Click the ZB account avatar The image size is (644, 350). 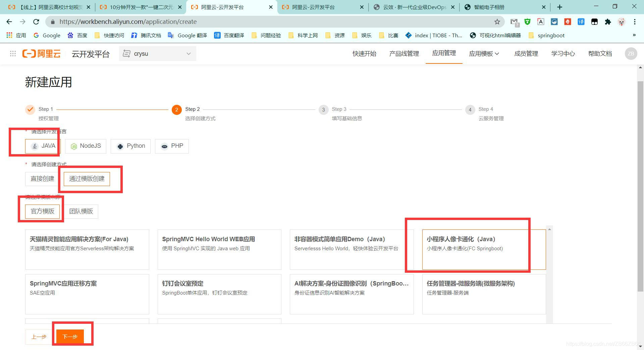[x=631, y=54]
